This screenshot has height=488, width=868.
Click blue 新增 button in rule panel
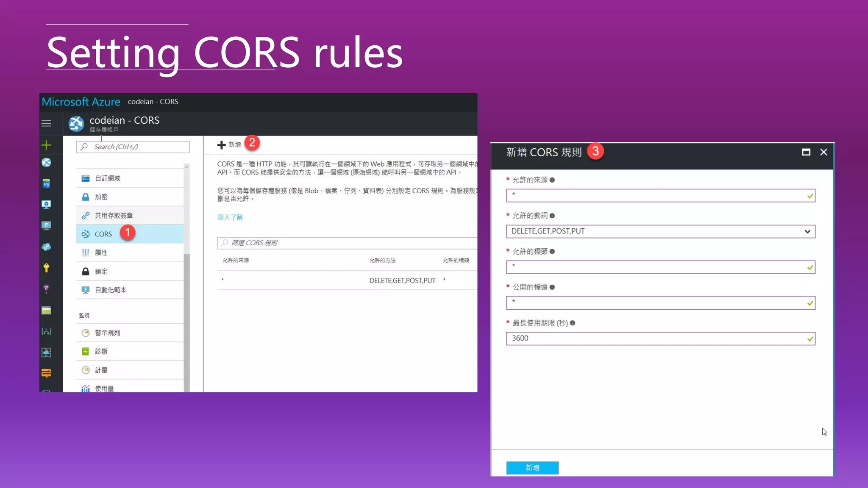532,468
